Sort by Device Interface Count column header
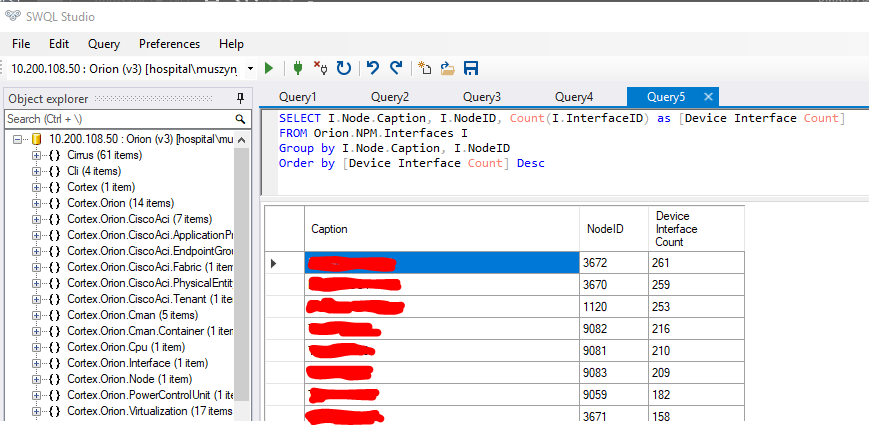Image resolution: width=869 pixels, height=425 pixels. click(x=696, y=229)
